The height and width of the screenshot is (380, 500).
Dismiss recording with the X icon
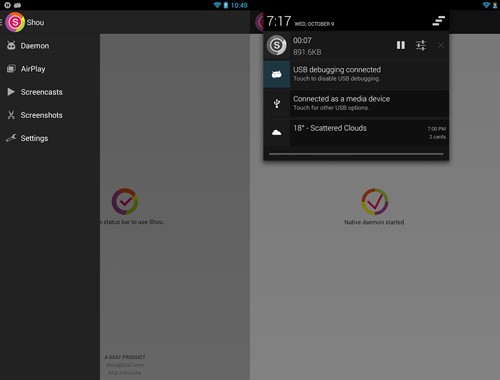click(441, 45)
